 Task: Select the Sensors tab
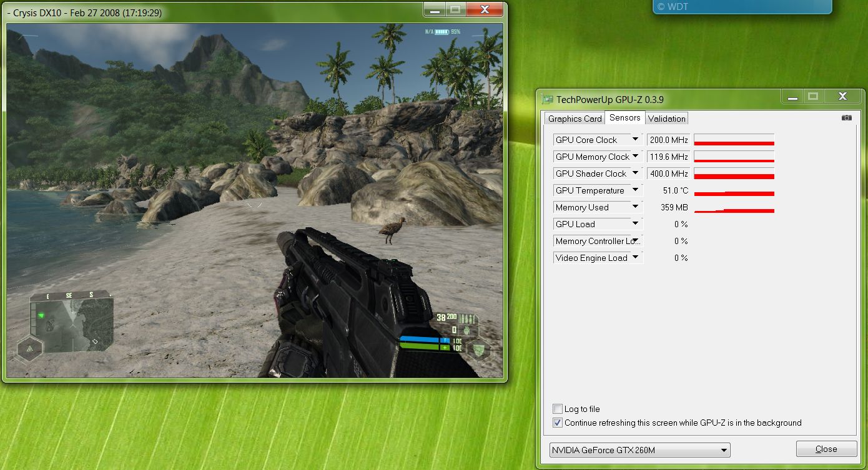pos(624,117)
